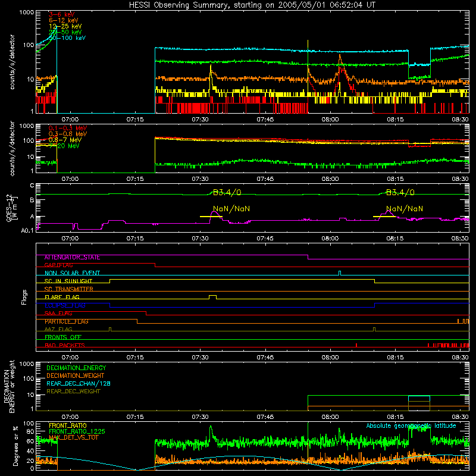This screenshot has height=476, width=476.
Task: Select the BAD_PACKETS flag label
Action: pos(65,345)
